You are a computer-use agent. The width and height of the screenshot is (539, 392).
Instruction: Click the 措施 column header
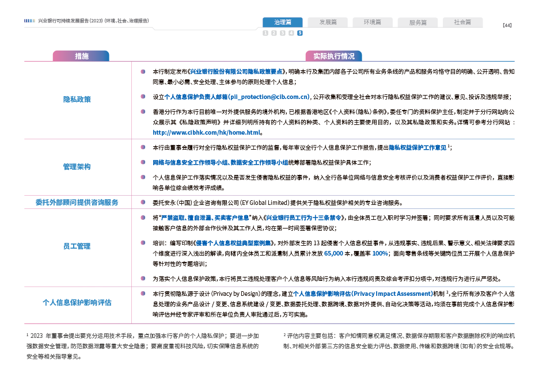81,56
